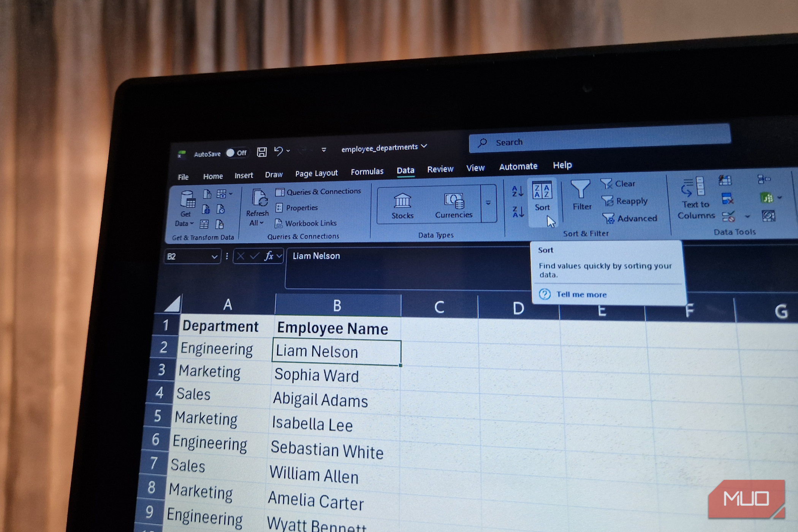Switch to the Automate tab
798x532 pixels.
(x=518, y=166)
